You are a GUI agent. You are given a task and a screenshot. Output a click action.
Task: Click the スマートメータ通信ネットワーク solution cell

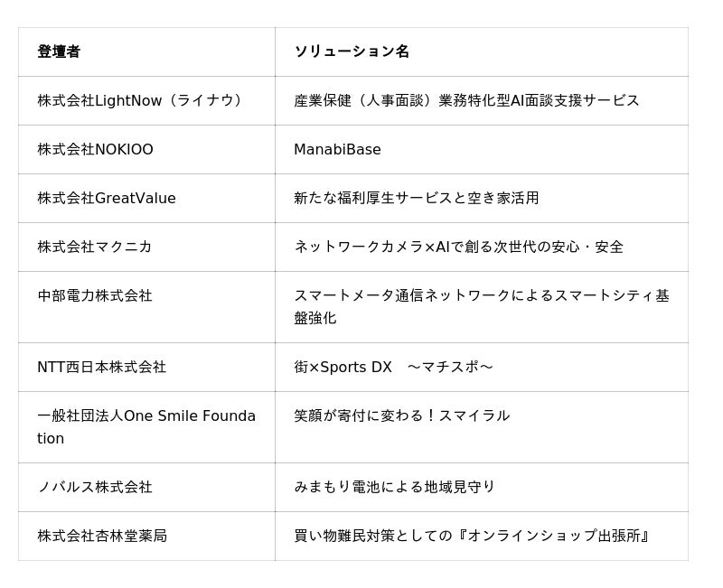click(x=481, y=306)
